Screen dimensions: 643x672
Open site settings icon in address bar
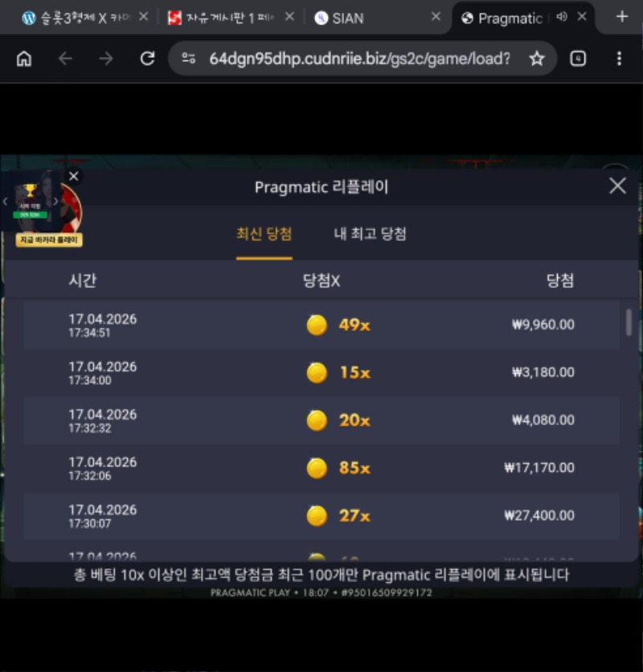click(x=189, y=59)
